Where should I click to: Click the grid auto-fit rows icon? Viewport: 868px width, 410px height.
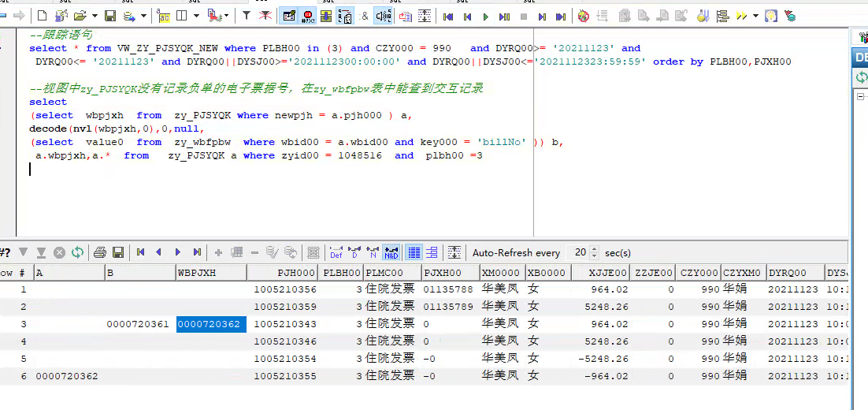pyautogui.click(x=454, y=252)
